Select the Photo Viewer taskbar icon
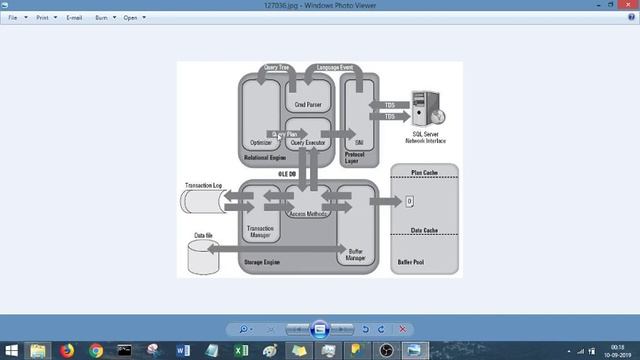640x360 pixels. tap(415, 351)
